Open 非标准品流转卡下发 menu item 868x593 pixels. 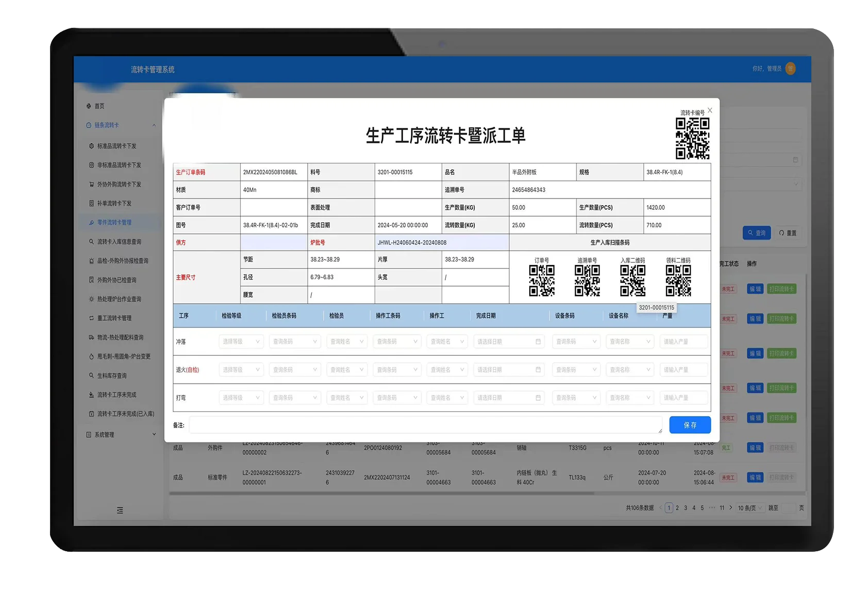coord(120,165)
